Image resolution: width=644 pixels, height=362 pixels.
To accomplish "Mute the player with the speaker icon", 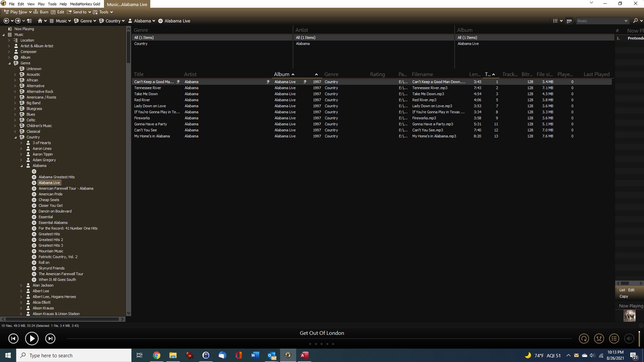I will 629,339.
